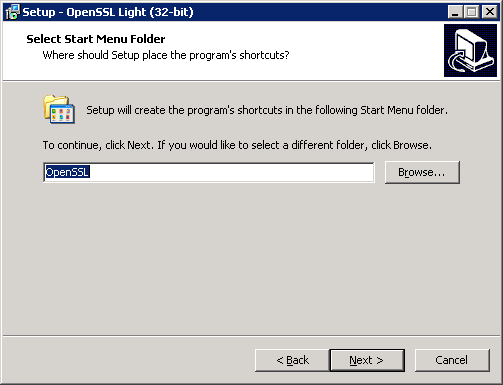
Task: Open the Browse folder dialog
Action: [x=422, y=172]
